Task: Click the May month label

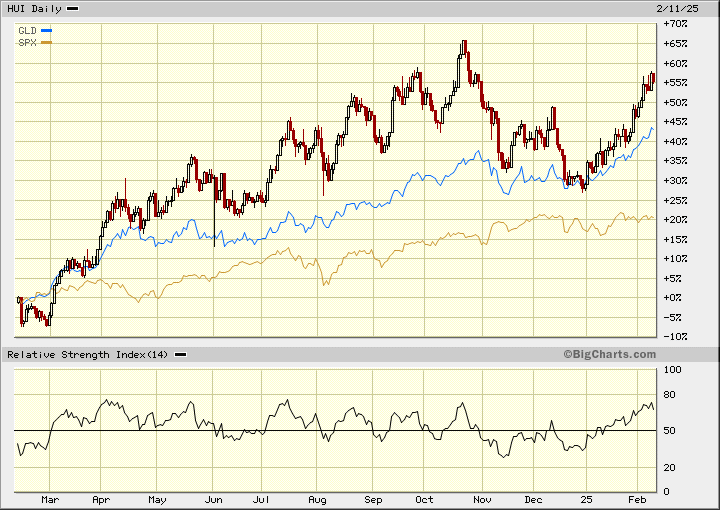Action: (x=157, y=500)
